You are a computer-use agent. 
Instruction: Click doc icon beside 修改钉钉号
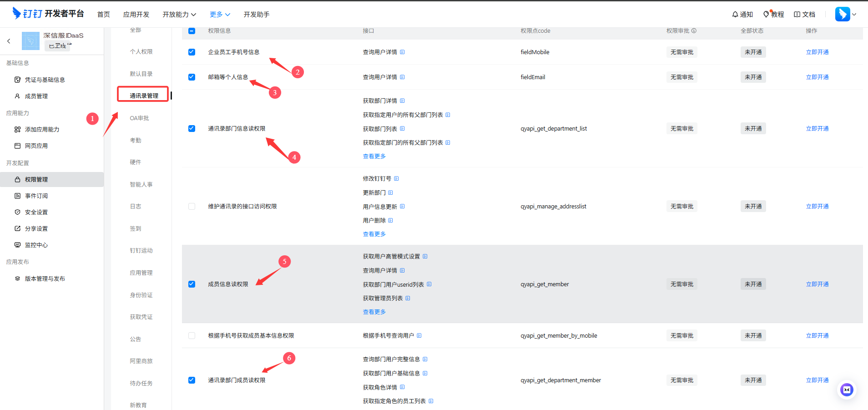[x=396, y=179]
